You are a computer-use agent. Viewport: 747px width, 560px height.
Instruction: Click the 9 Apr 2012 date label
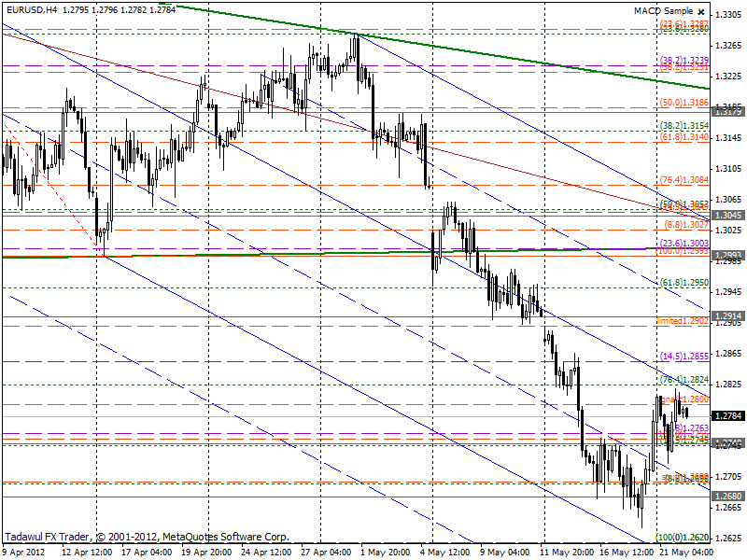click(x=24, y=553)
